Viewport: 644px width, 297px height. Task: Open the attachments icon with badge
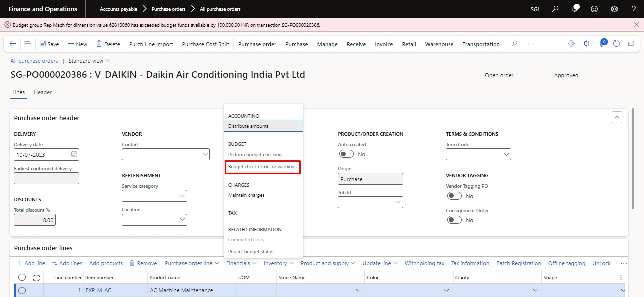click(602, 44)
